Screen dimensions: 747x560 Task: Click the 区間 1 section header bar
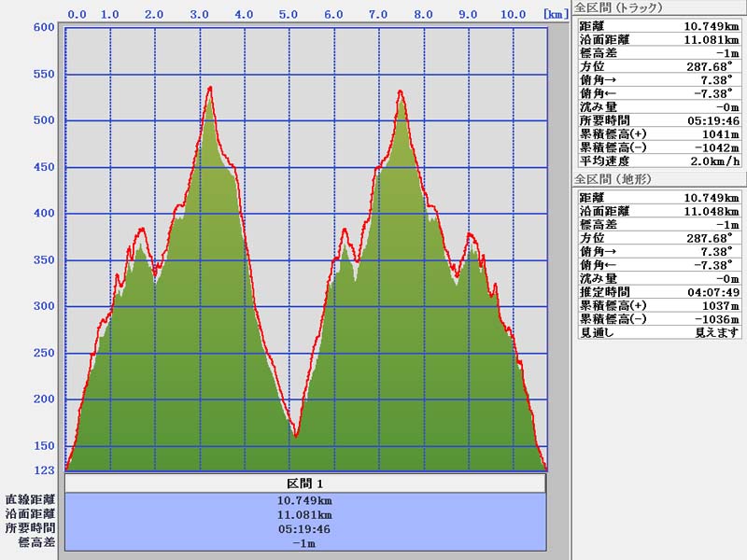pos(304,483)
